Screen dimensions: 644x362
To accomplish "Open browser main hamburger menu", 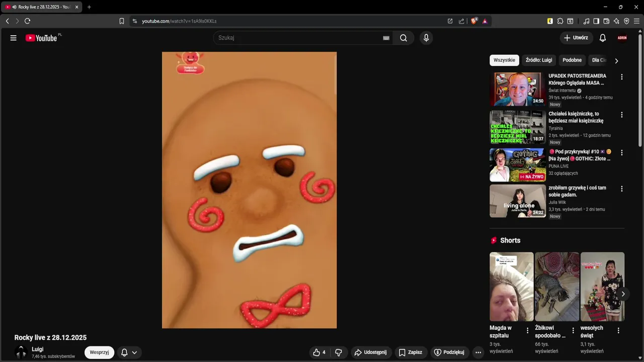I will 637,21.
